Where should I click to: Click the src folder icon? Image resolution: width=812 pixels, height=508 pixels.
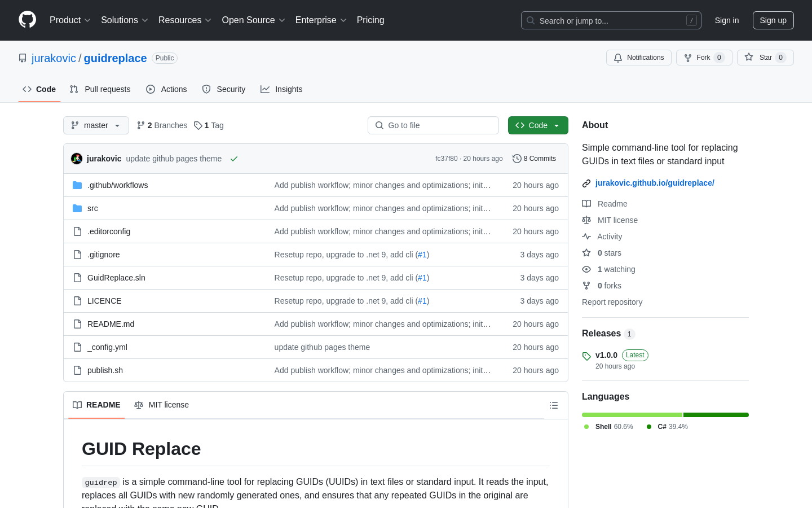click(x=77, y=208)
